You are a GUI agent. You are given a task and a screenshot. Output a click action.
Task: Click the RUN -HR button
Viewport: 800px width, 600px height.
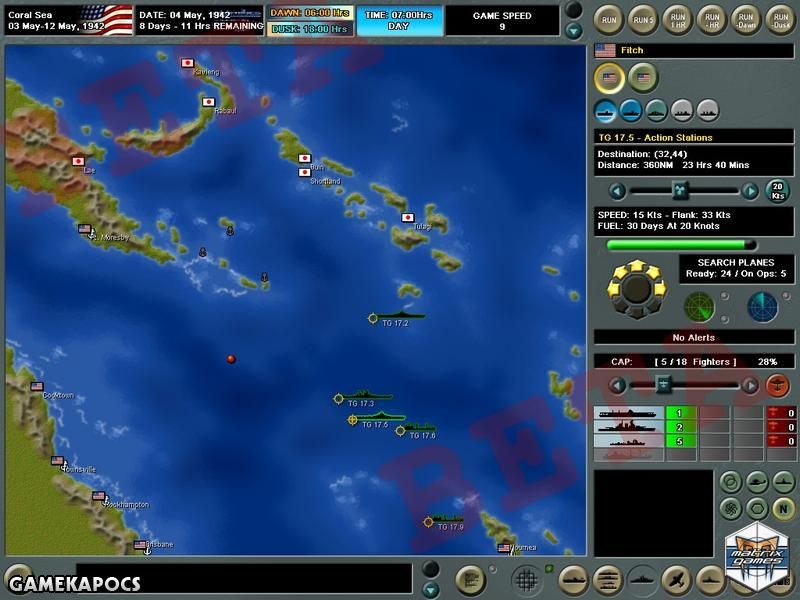point(712,20)
